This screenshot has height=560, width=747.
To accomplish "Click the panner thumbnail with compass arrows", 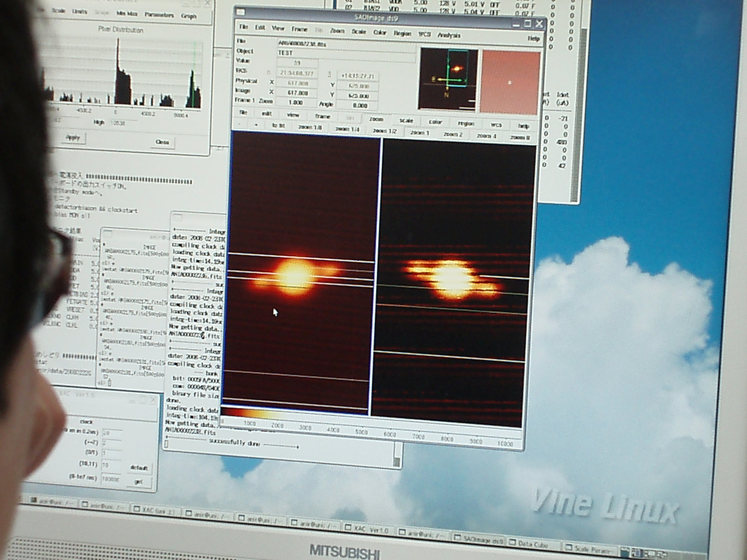I will point(448,79).
